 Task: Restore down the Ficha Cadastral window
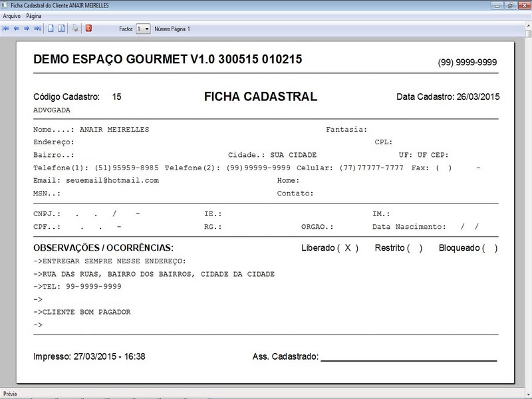pos(511,5)
